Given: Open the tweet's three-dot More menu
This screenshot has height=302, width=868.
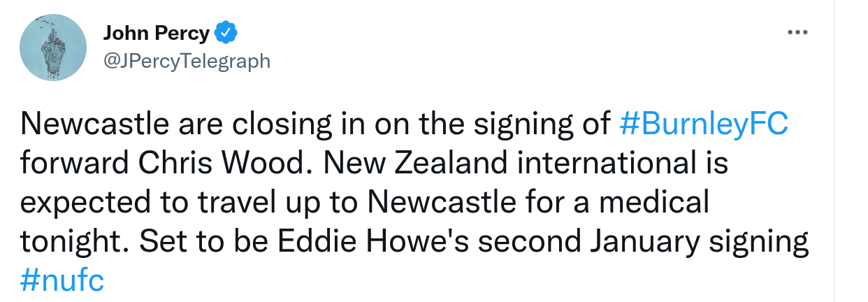Looking at the screenshot, I should pos(797,33).
